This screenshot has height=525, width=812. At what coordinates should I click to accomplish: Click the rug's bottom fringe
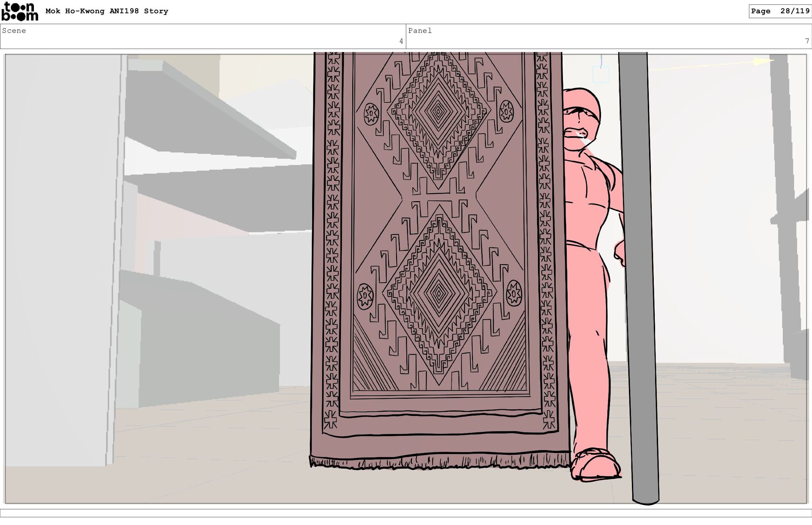[x=440, y=462]
